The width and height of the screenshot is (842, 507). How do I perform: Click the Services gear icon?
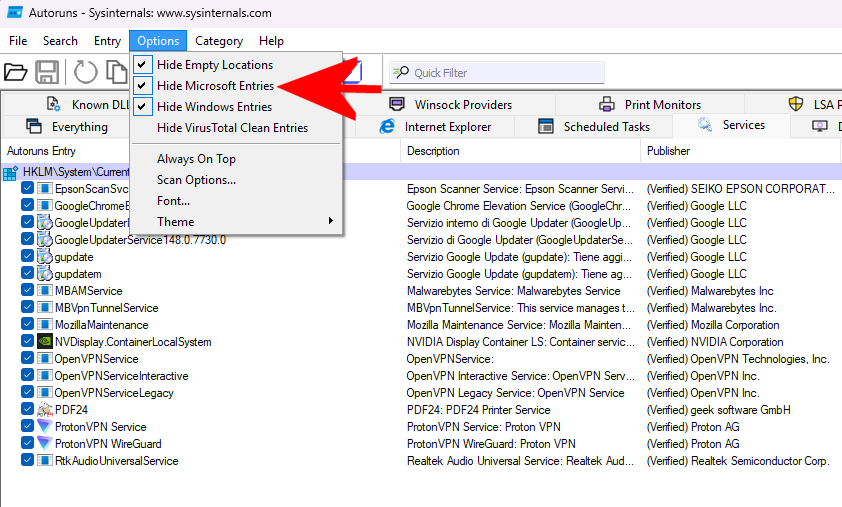(x=705, y=125)
